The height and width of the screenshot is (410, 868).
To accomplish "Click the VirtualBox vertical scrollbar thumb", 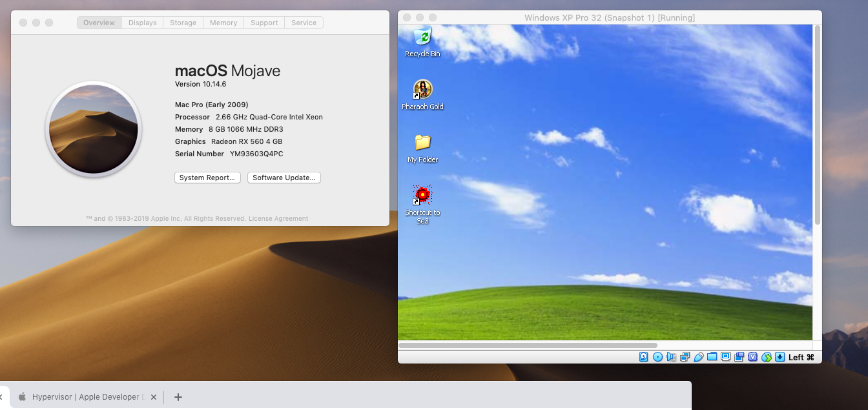I will pyautogui.click(x=818, y=126).
